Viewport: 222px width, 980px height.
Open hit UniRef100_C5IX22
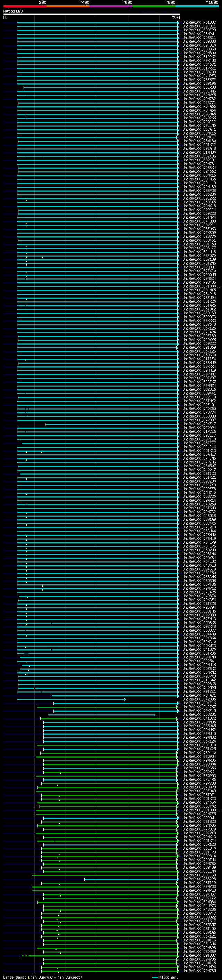pos(199,145)
